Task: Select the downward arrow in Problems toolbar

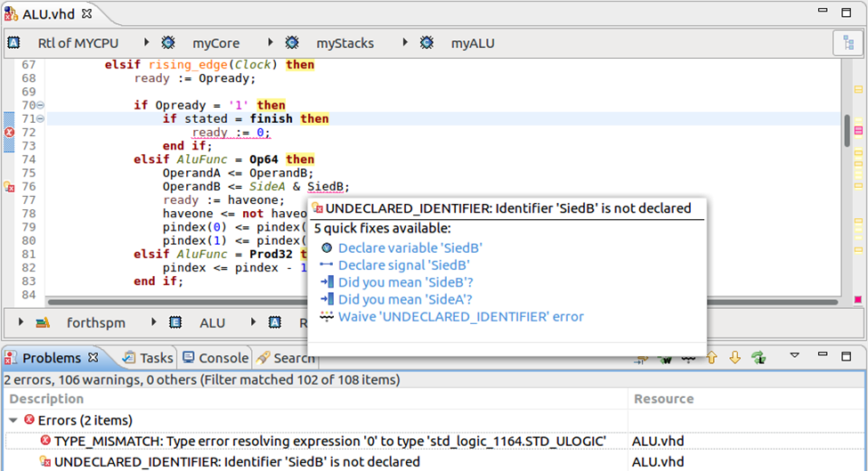Action: coord(734,358)
